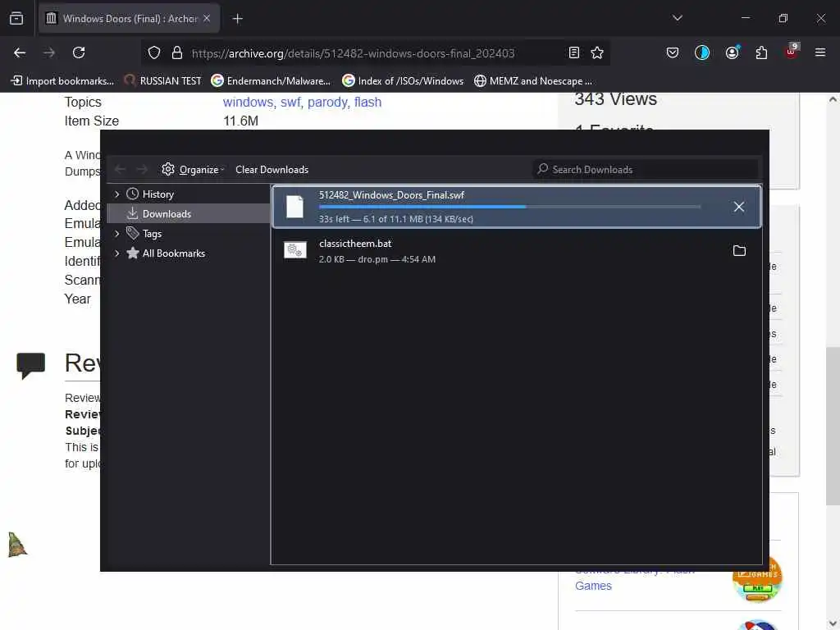Click the scroll up arrow of the page scrollbar
The image size is (840, 630).
[833, 99]
